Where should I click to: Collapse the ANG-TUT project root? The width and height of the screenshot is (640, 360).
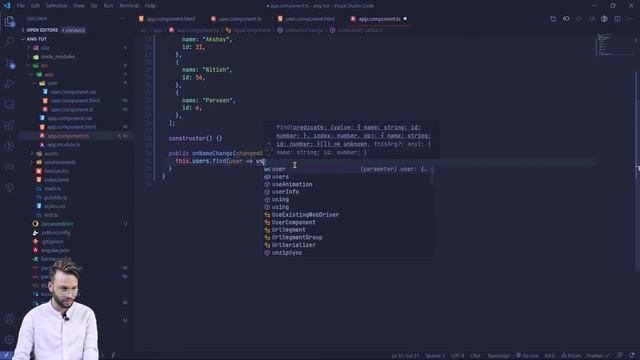[x=76, y=39]
